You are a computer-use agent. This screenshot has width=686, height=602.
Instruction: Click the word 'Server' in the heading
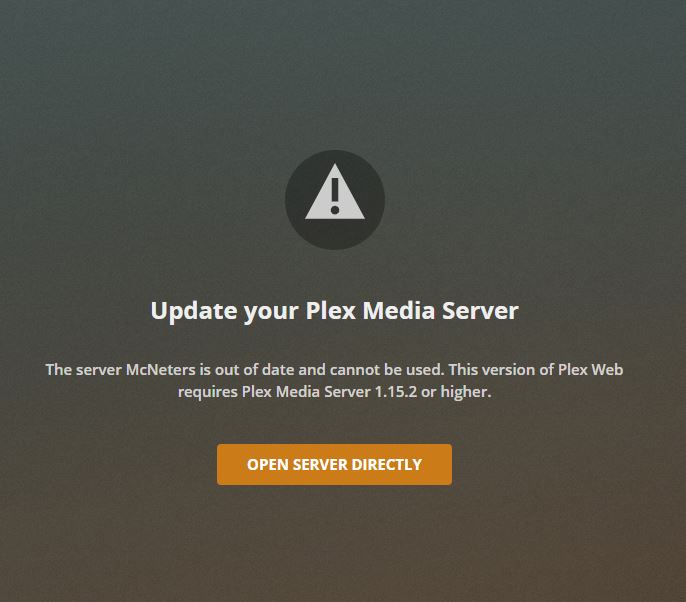point(480,310)
